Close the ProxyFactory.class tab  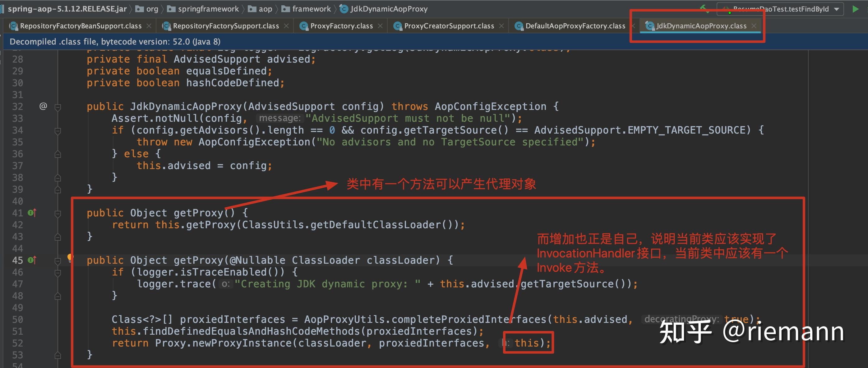(380, 26)
